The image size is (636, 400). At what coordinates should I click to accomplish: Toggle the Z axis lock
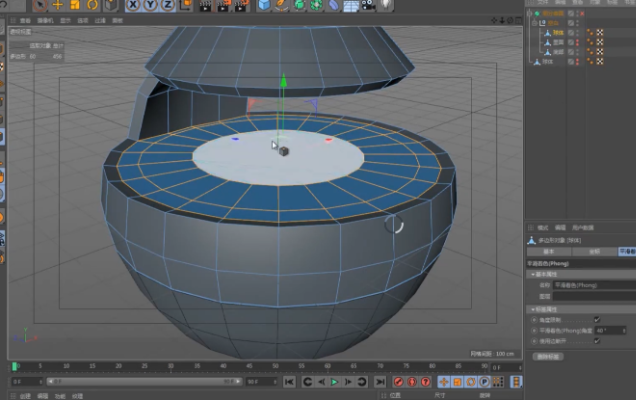coord(165,5)
